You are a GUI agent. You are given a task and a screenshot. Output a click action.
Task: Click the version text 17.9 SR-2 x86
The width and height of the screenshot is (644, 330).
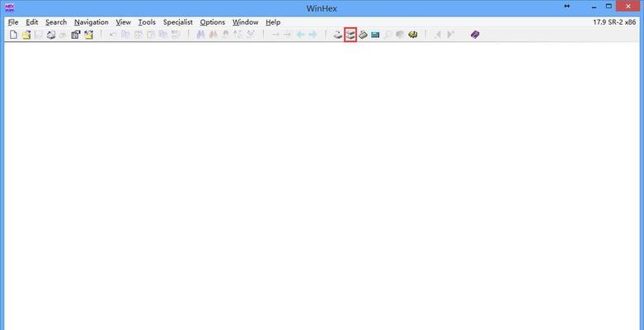pyautogui.click(x=614, y=22)
